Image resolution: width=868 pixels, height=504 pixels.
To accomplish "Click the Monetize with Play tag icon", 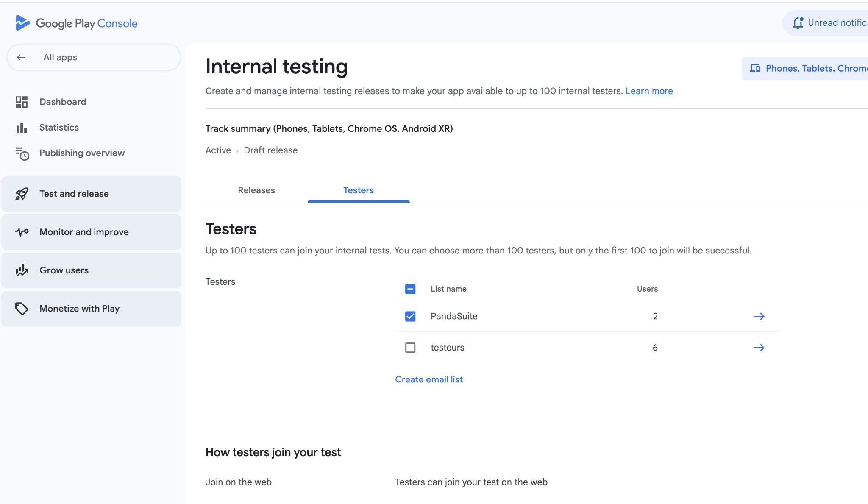I will (x=22, y=308).
